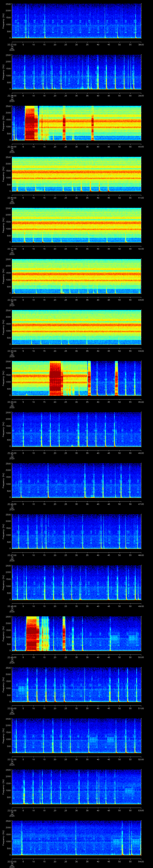The width and height of the screenshot is (153, 868).
Task: Click the 45:00 end time label
Action: coord(141,402)
